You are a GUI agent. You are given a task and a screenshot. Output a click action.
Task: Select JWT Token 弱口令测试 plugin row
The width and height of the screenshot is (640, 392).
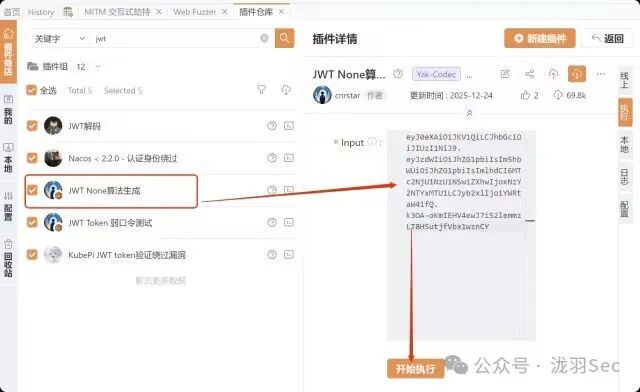161,222
